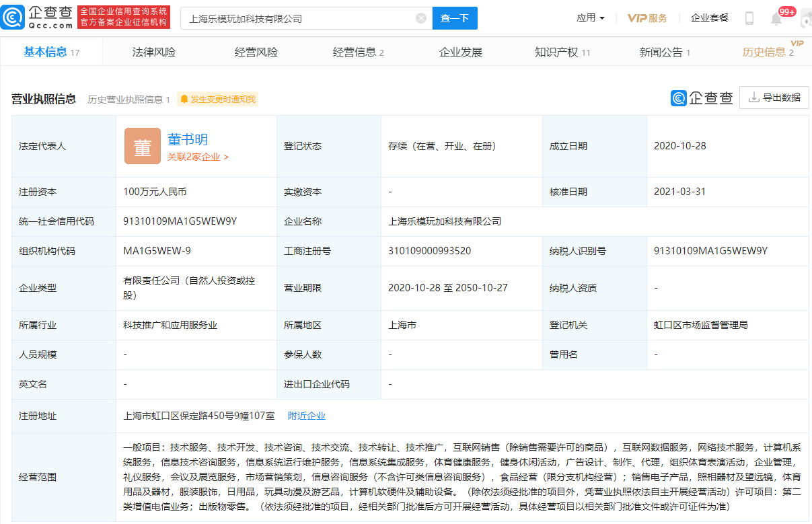812x524 pixels.
Task: Click the industry value 科技推广和应用服务业
Action: 170,325
